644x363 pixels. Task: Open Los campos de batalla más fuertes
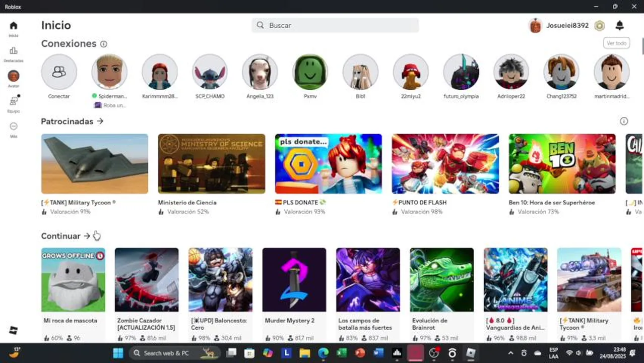pos(368,280)
